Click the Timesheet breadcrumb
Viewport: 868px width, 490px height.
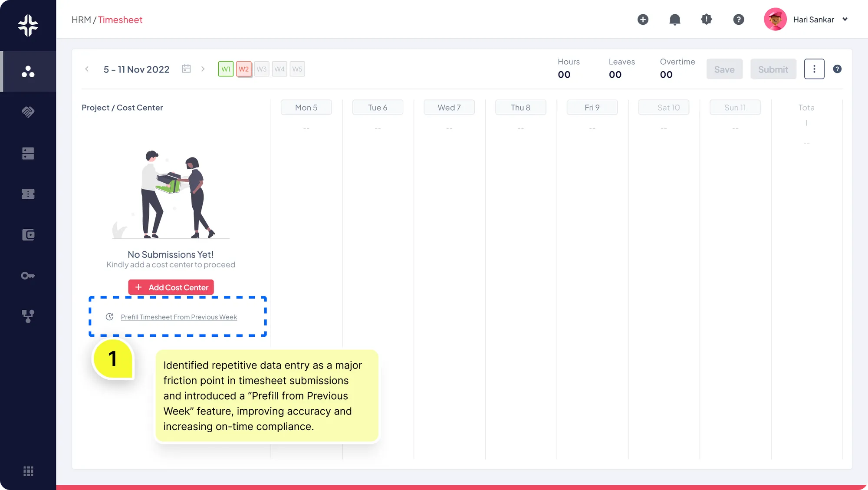click(x=120, y=20)
